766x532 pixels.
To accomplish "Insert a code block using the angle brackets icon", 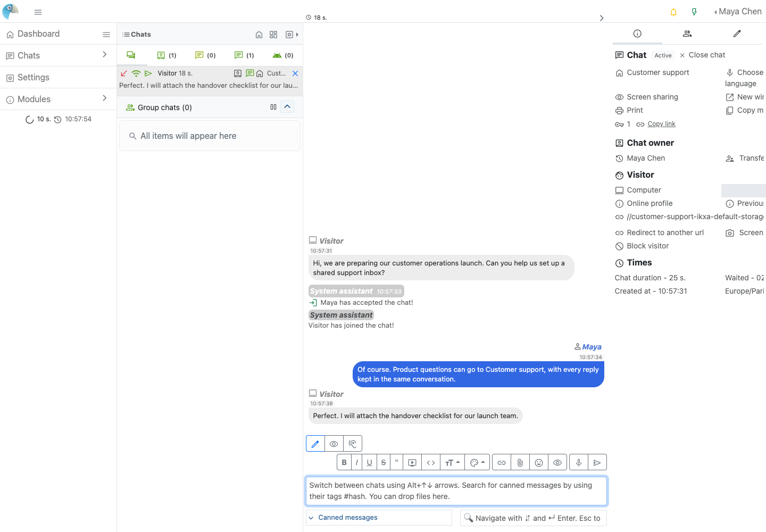I will point(431,462).
